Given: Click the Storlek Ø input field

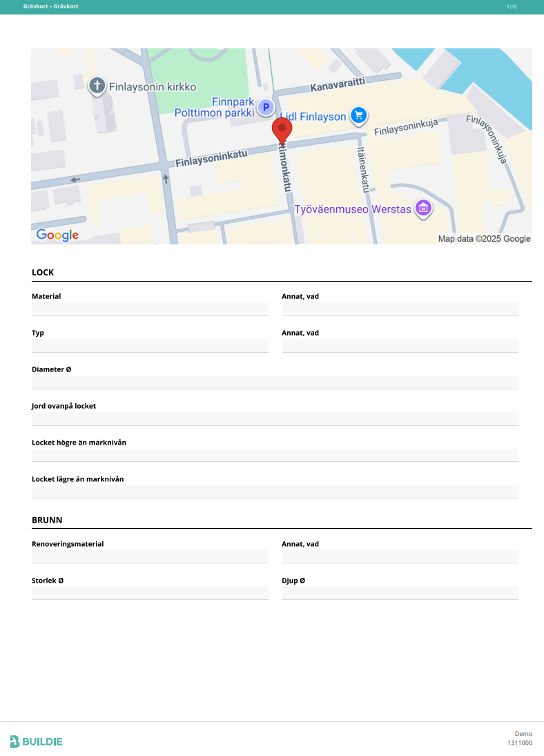Looking at the screenshot, I should click(150, 593).
